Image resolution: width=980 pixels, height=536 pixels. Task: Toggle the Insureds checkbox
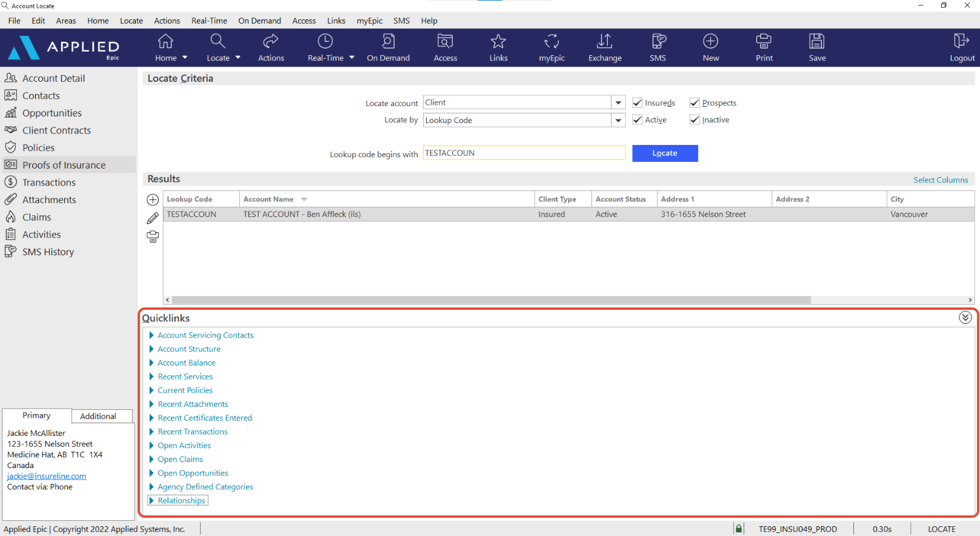[x=637, y=103]
